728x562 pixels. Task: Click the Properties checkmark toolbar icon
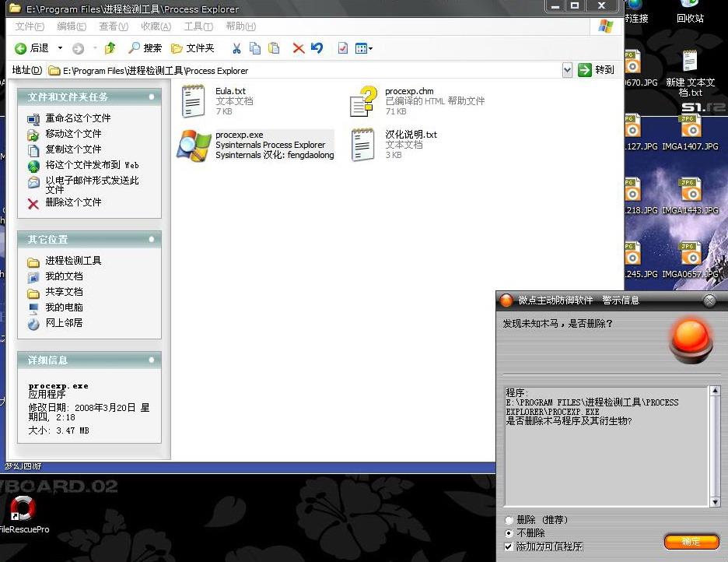[343, 48]
